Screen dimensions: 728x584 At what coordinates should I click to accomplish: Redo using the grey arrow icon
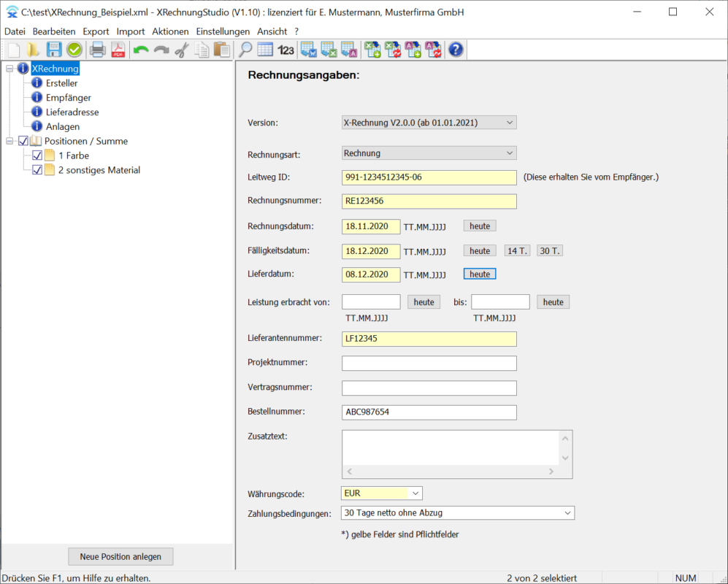click(161, 50)
